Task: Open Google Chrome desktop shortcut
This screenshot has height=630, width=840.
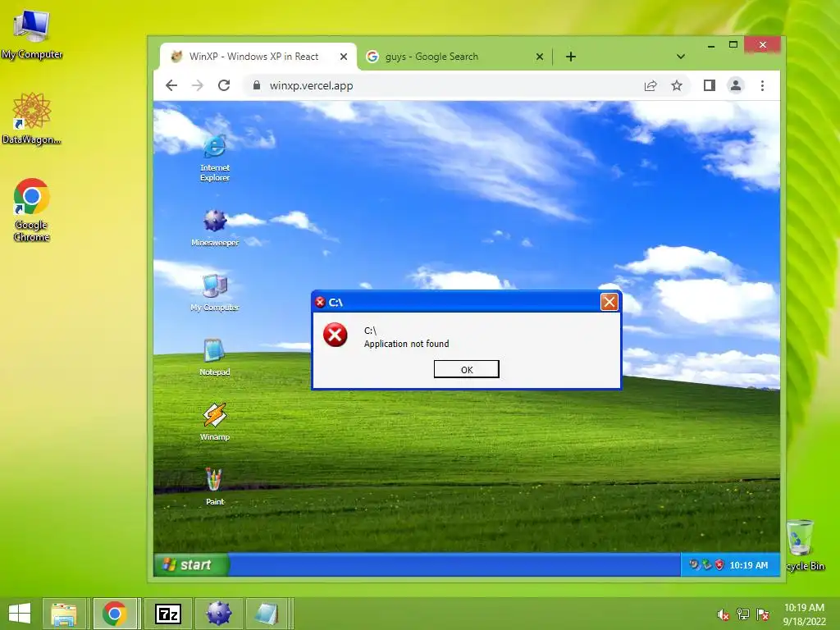Action: [32, 210]
